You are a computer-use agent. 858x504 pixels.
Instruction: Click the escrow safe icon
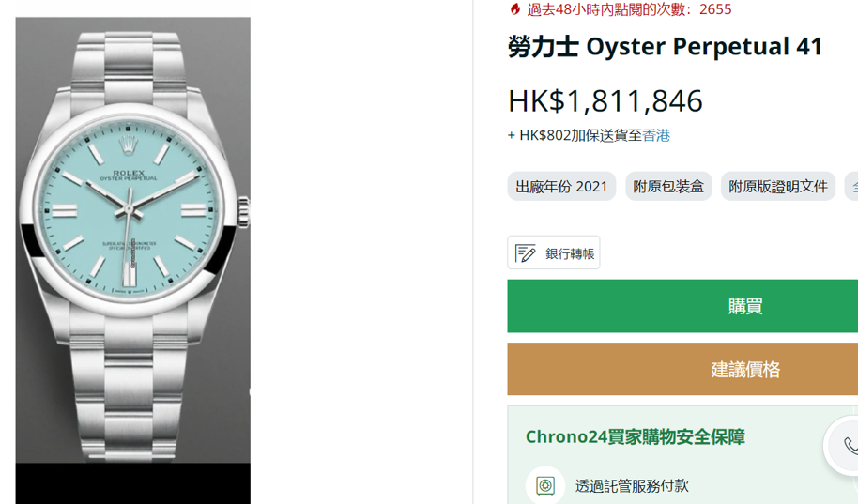pos(545,485)
